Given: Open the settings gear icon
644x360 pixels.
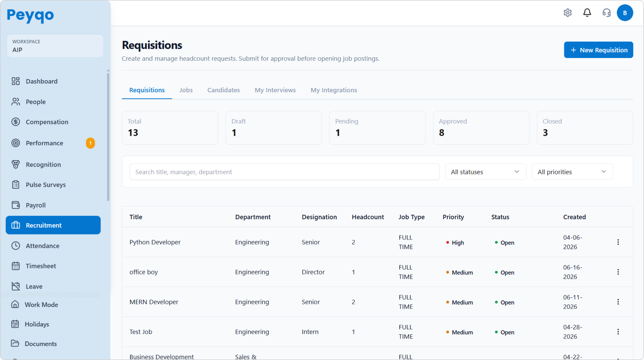Looking at the screenshot, I should tap(568, 13).
